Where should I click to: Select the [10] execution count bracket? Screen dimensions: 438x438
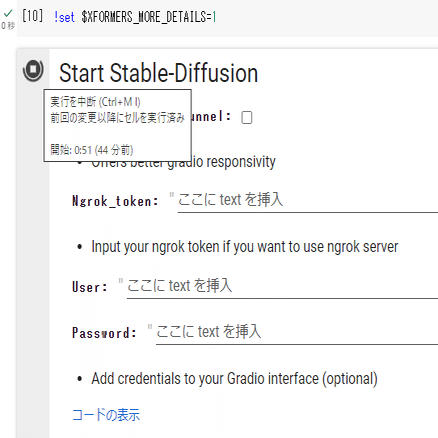click(32, 16)
